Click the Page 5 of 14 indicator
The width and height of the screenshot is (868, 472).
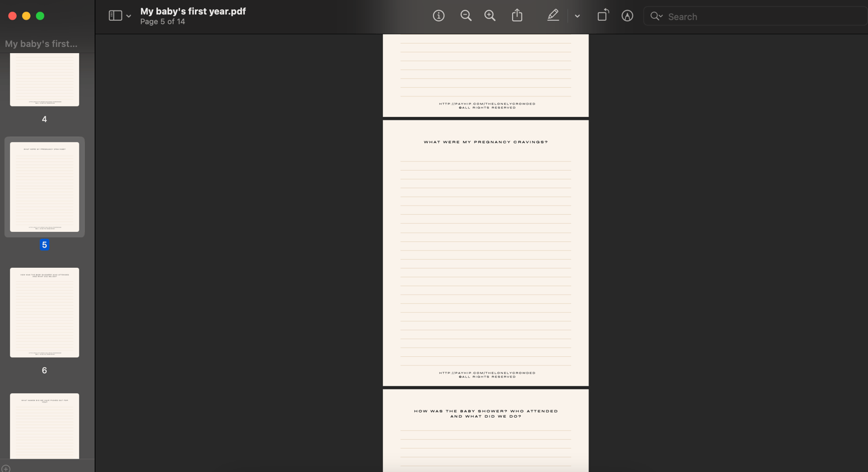[163, 21]
